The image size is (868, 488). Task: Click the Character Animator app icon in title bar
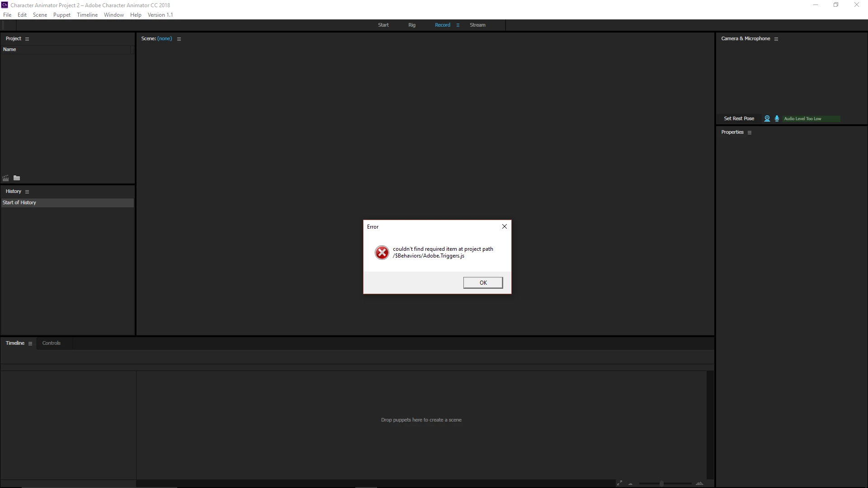5,5
